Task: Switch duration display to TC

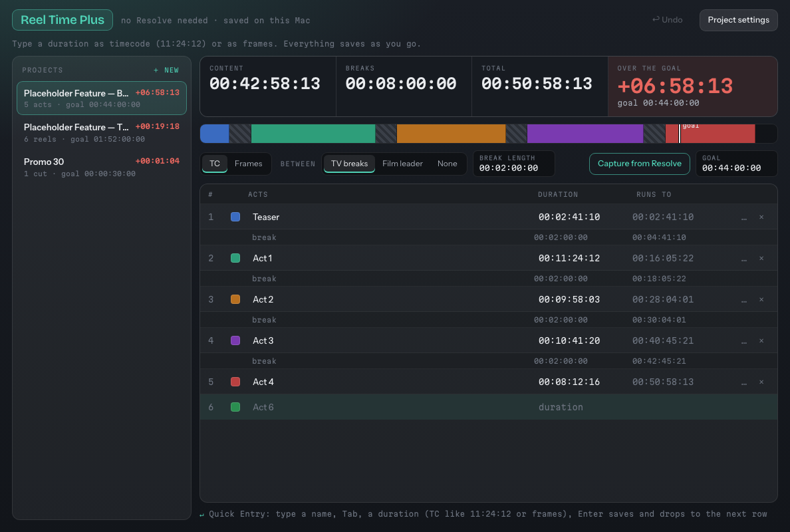Action: (x=215, y=164)
